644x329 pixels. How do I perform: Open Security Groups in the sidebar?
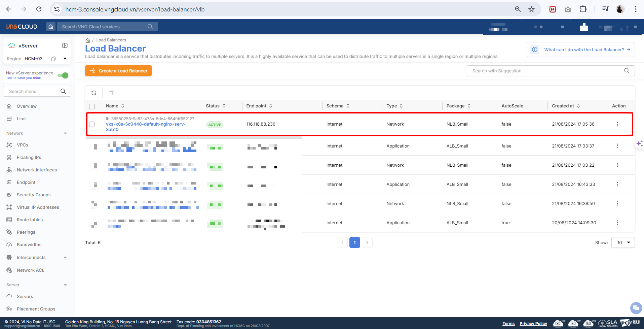pos(34,195)
